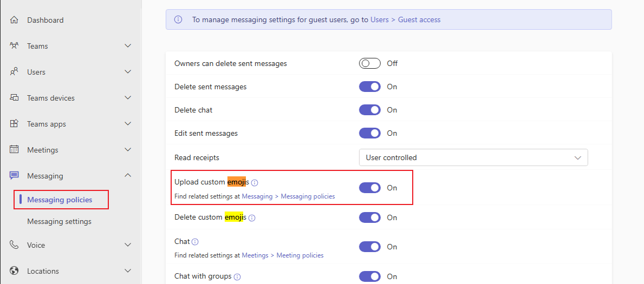Viewport: 644px width, 284px height.
Task: Click the Teams devices icon
Action: pyautogui.click(x=14, y=98)
